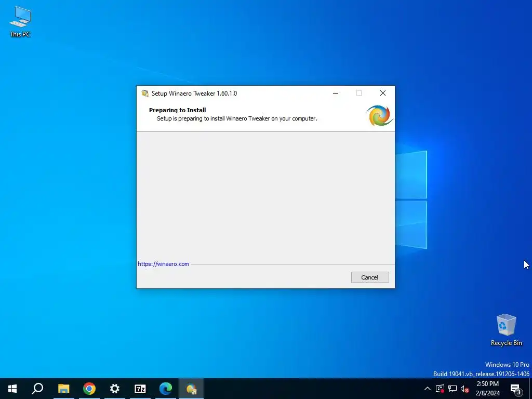Open Action Center notifications icon
This screenshot has height=399, width=532.
(x=515, y=389)
